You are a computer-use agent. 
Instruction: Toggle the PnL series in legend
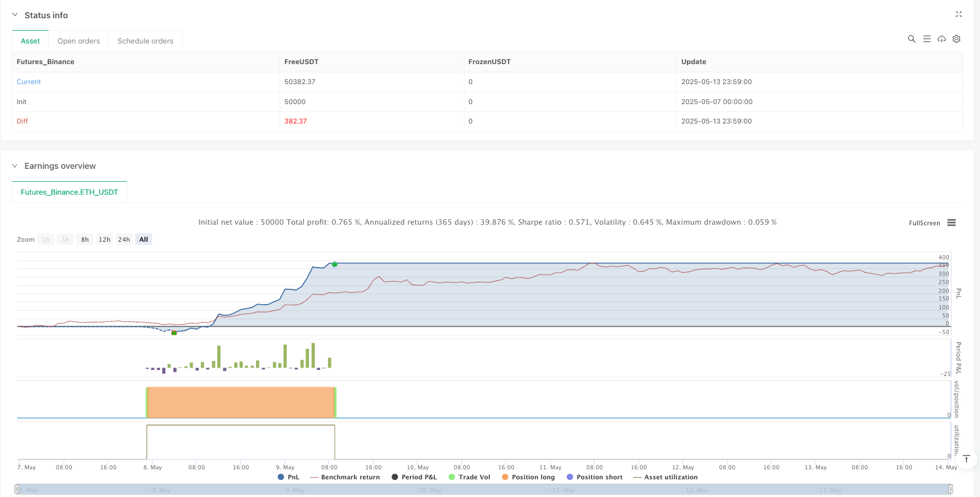pos(288,477)
